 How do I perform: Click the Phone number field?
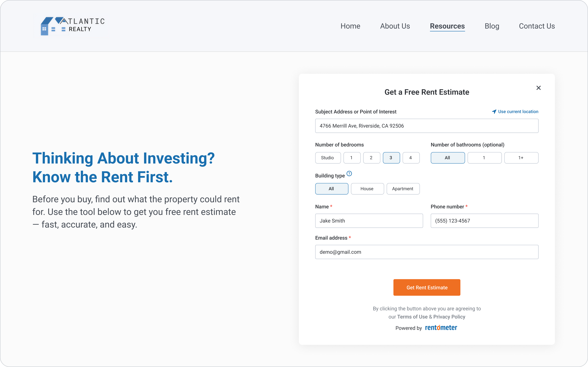(x=484, y=221)
